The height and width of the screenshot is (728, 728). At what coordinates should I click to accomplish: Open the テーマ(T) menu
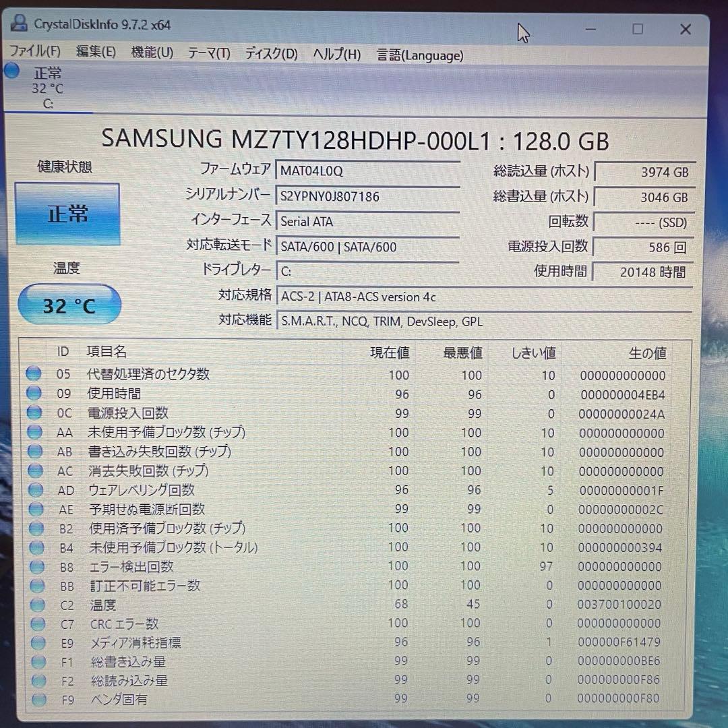tap(209, 55)
